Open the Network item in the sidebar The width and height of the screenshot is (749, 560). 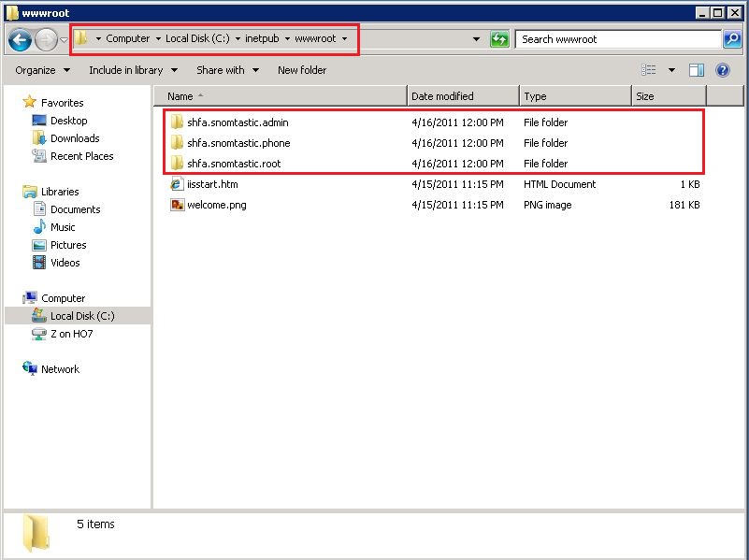coord(59,369)
